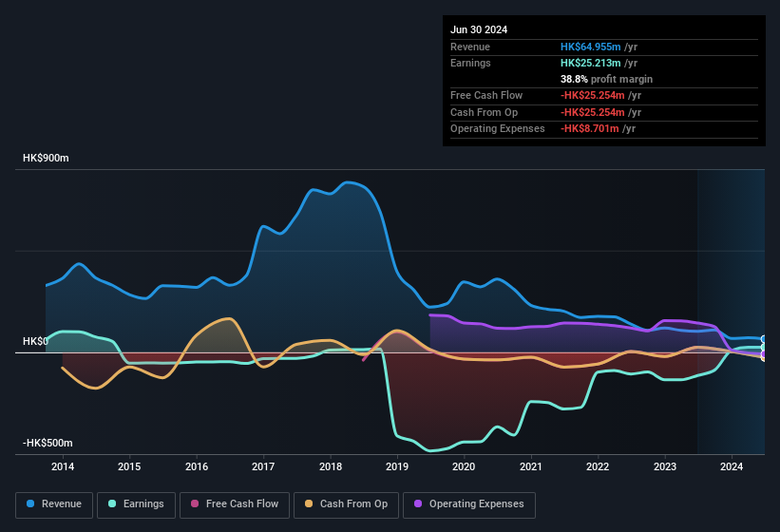Click the 2016 x-axis label
This screenshot has height=532, width=780.
coord(197,466)
